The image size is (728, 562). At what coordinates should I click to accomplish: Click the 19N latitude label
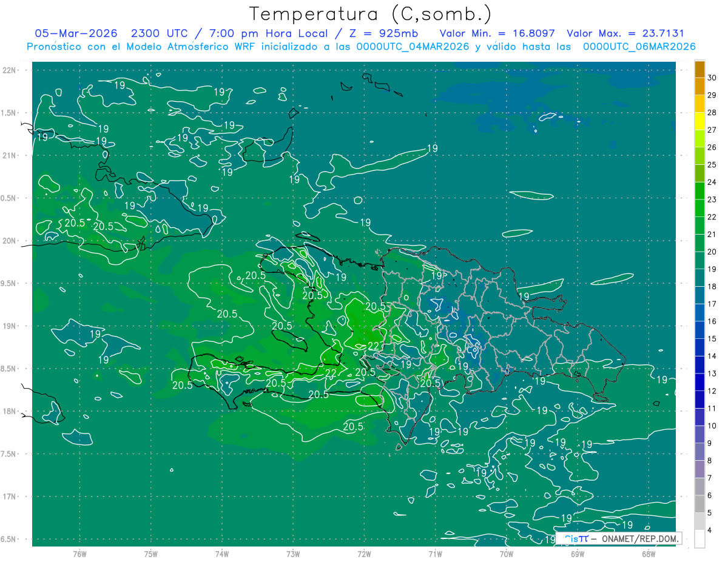tap(8, 326)
